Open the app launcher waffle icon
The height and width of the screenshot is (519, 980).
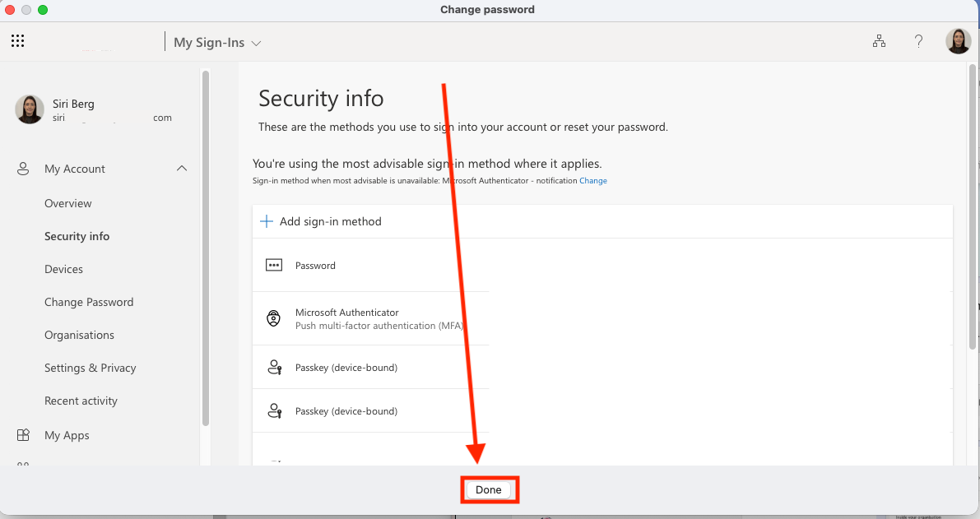point(17,40)
